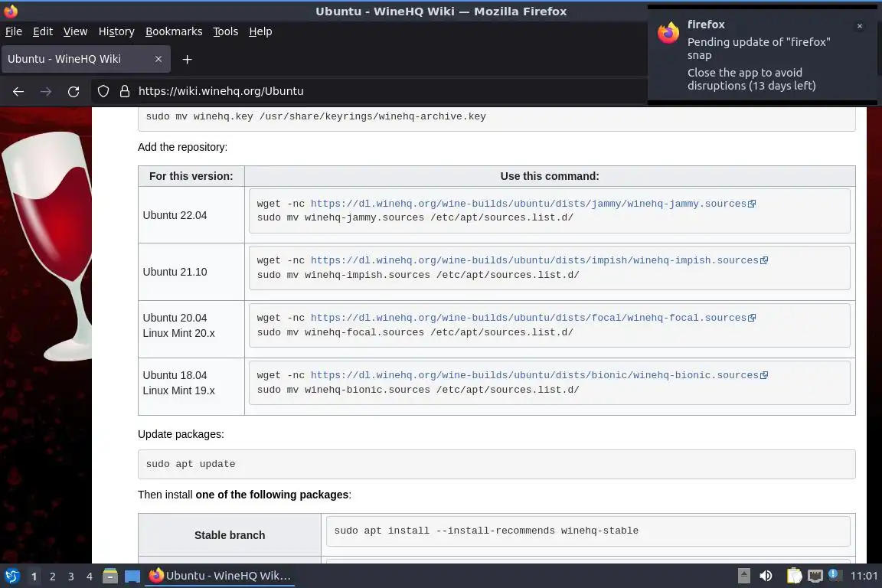This screenshot has height=588, width=882.
Task: Go back to the previous page
Action: (18, 91)
